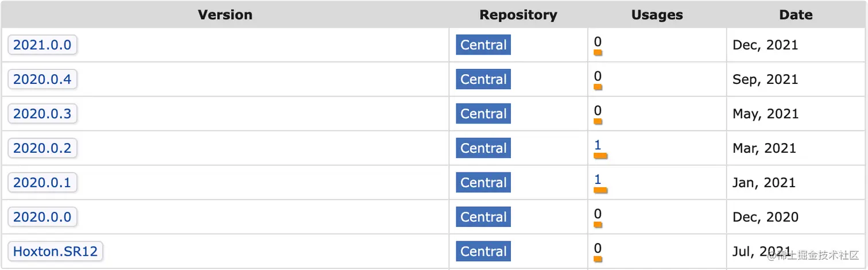Viewport: 868px width, 270px height.
Task: Open version 2020.0.1 link
Action: point(42,183)
